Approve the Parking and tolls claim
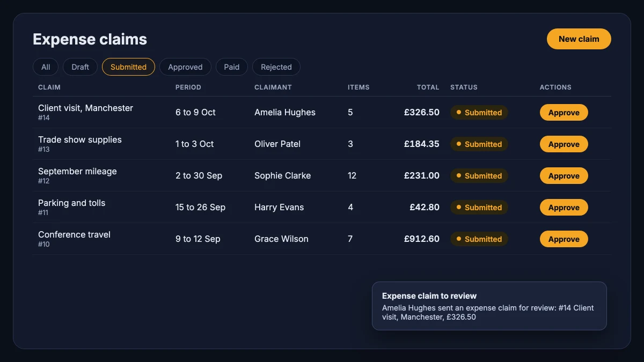 [x=563, y=208]
